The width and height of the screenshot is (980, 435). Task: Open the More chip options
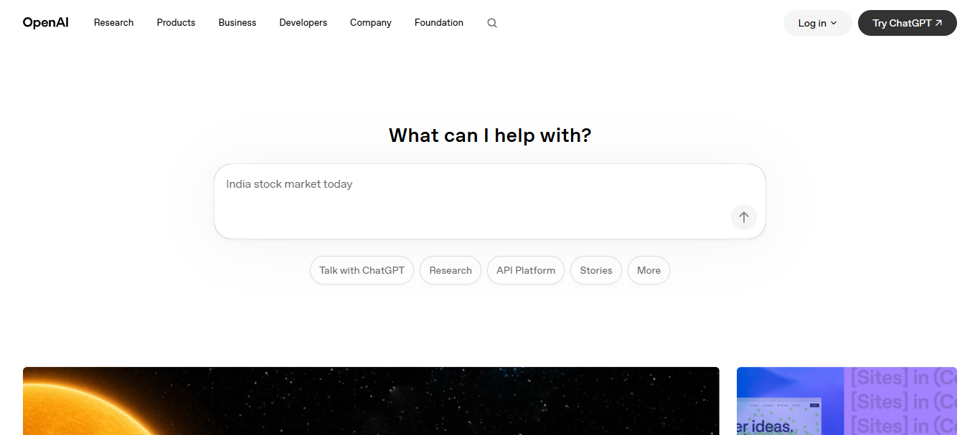point(649,270)
